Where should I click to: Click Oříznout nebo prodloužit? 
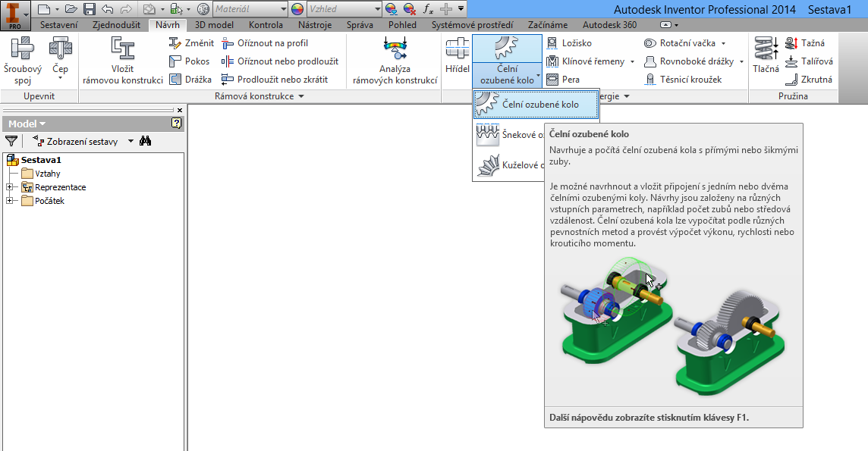tap(279, 61)
